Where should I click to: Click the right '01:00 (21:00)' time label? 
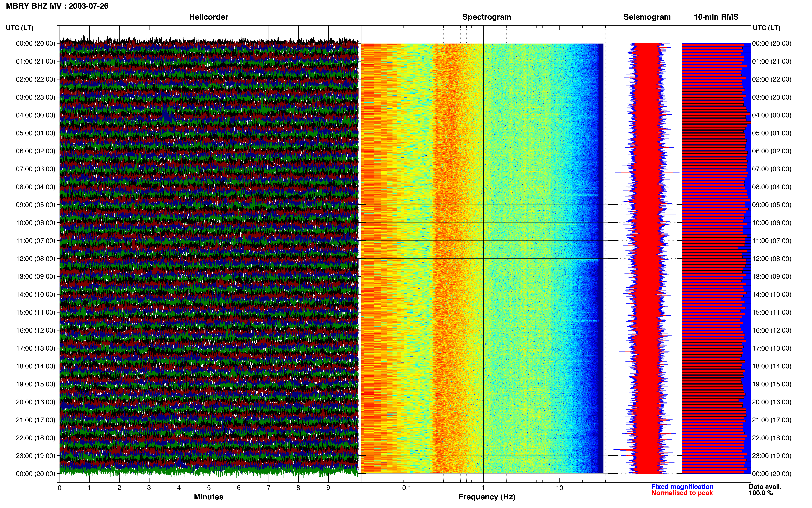pos(772,61)
